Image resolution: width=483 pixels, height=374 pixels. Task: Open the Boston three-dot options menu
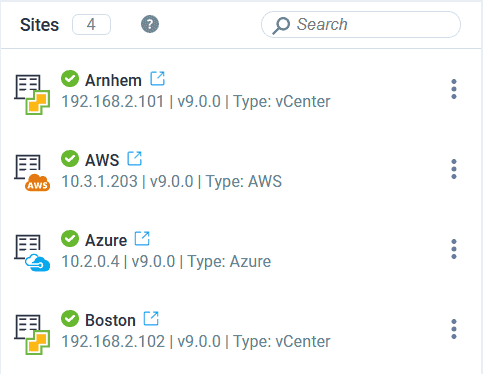[454, 329]
